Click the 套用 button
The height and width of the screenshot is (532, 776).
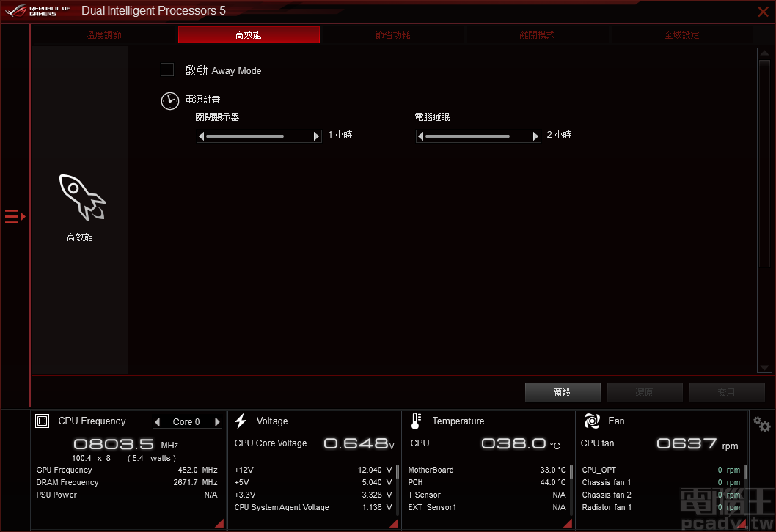727,393
